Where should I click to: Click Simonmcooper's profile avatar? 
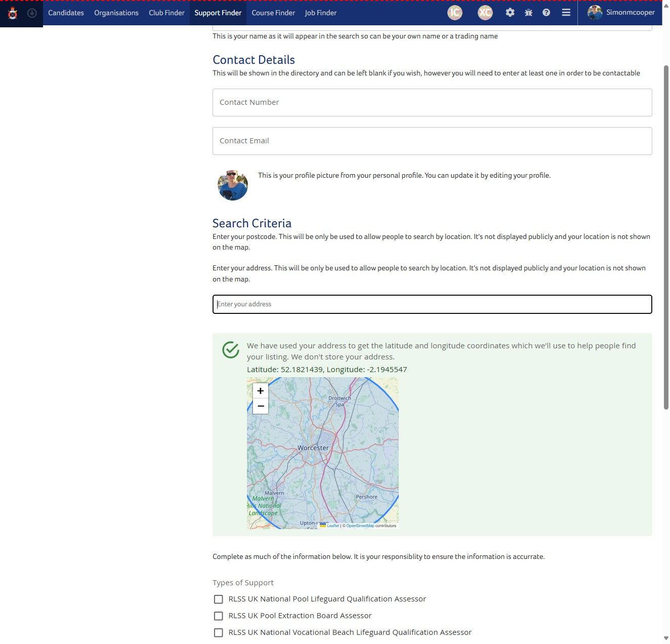click(x=595, y=12)
